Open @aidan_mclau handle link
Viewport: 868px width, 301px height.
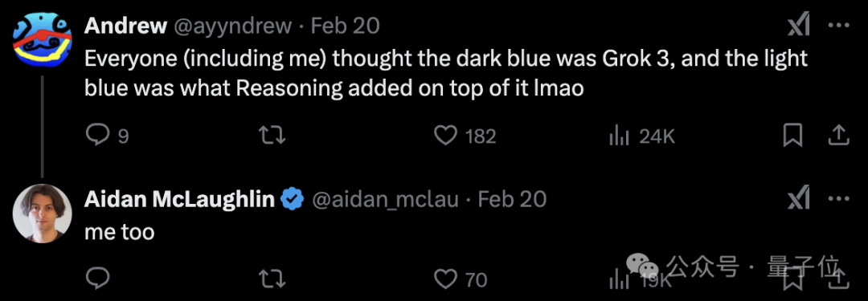pyautogui.click(x=385, y=199)
